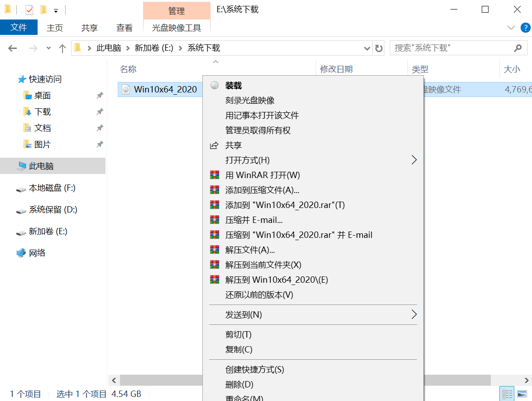The image size is (532, 401).
Task: Click 新加卷 (E:) in the address breadcrumb
Action: pos(153,48)
